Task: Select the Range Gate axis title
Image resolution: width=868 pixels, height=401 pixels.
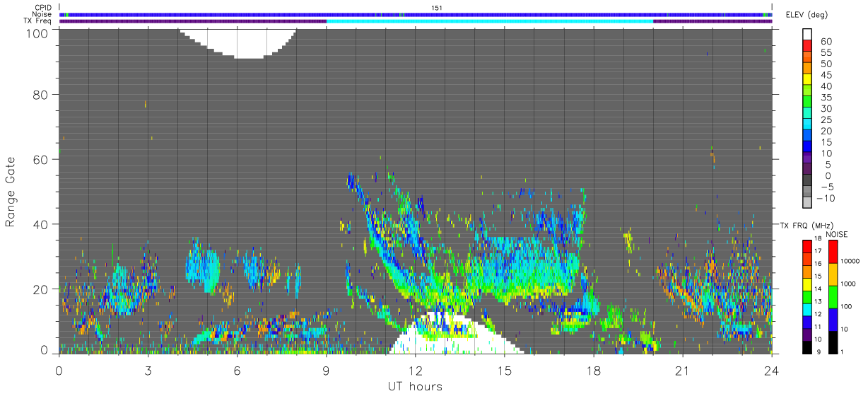Action: coord(11,191)
